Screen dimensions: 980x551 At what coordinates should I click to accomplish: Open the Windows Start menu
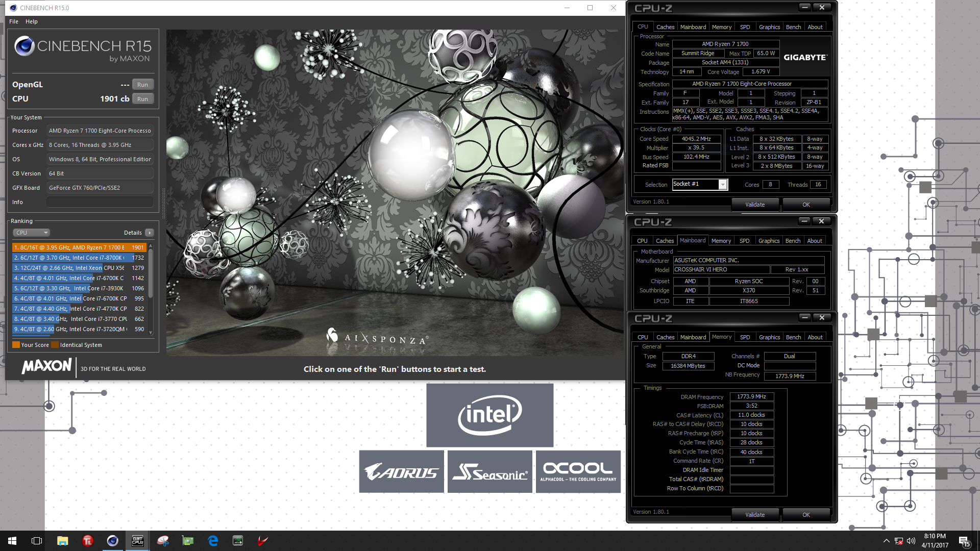click(x=12, y=541)
